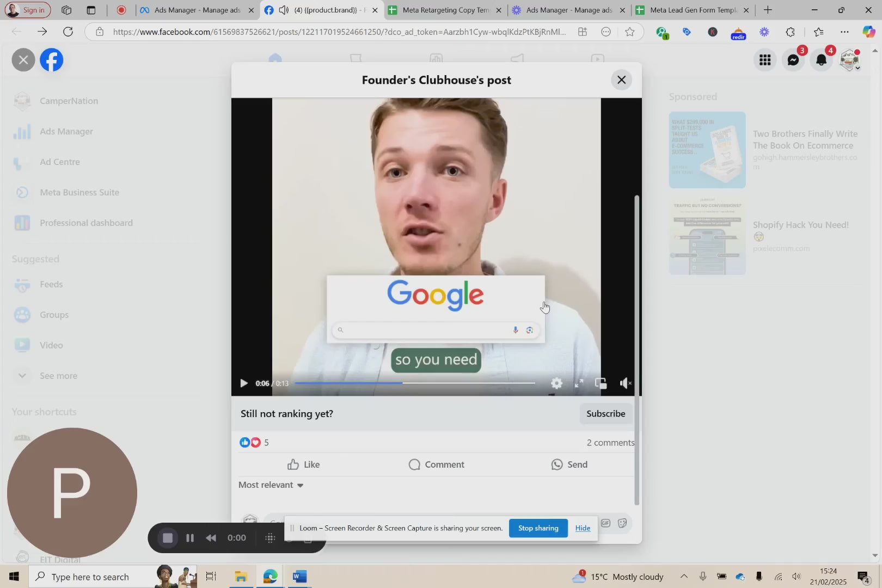Play the paused video
The image size is (882, 588).
coord(244,383)
